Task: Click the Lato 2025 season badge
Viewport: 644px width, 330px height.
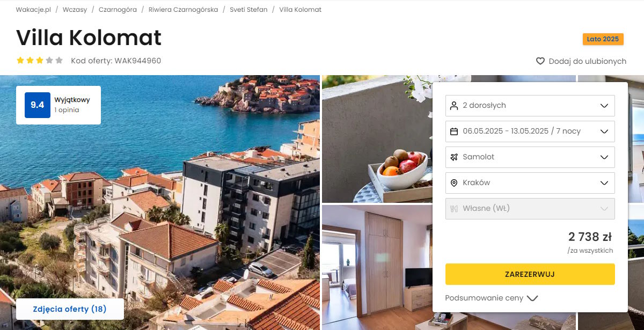Action: pyautogui.click(x=603, y=39)
